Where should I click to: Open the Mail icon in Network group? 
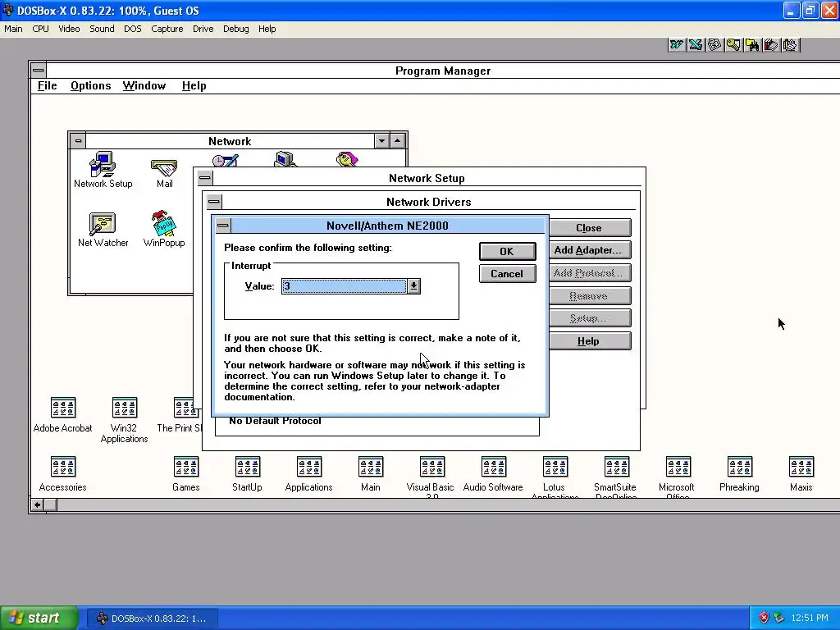tap(164, 174)
